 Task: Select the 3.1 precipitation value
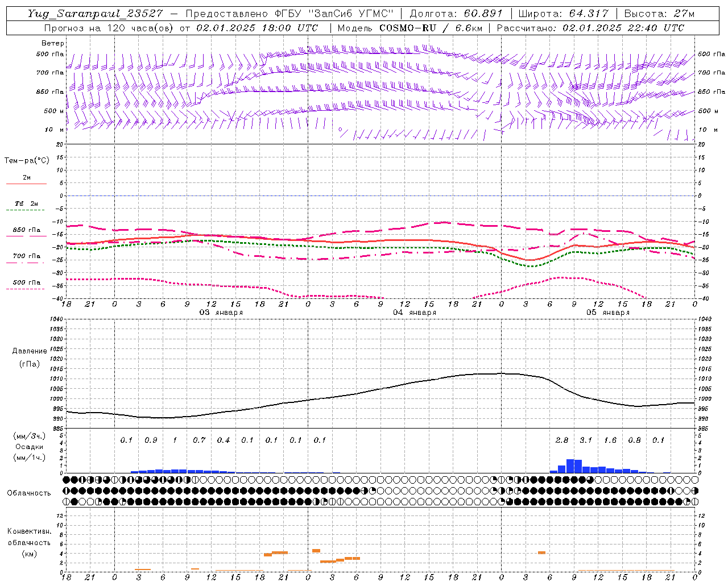586,440
